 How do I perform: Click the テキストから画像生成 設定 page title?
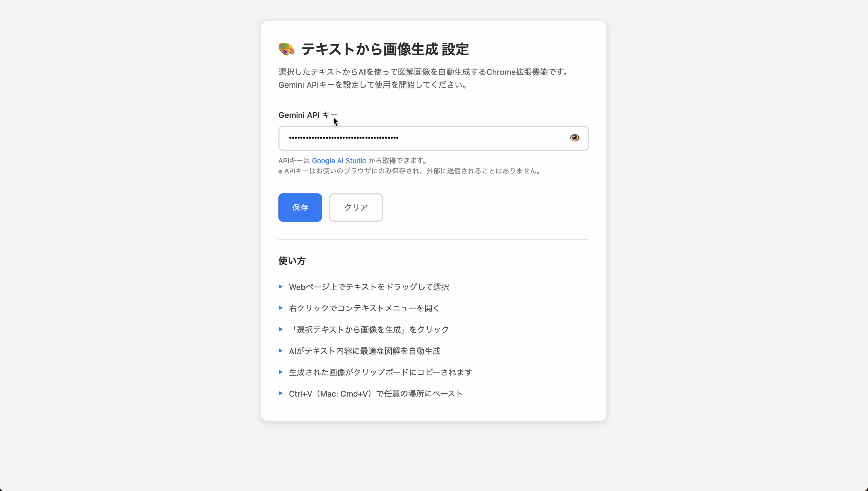(385, 49)
